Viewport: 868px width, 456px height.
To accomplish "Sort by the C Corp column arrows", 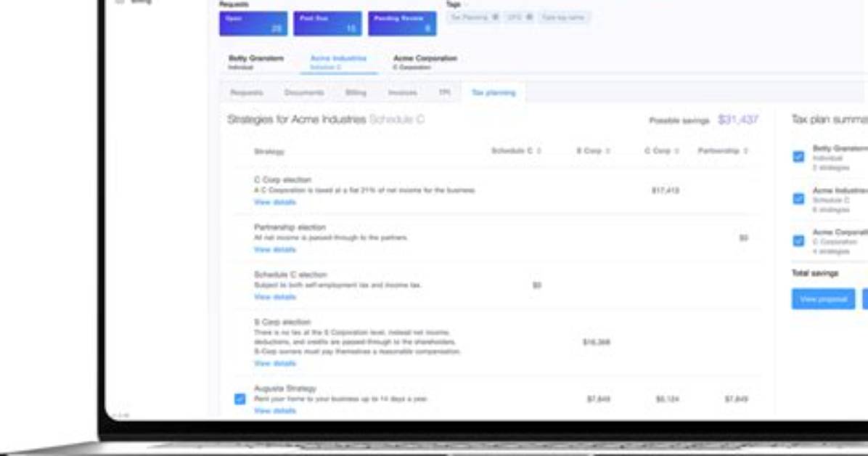I will pyautogui.click(x=677, y=151).
